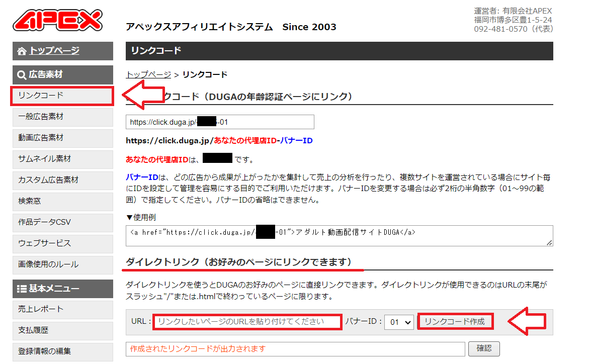Click the ダイレクトリンク section heading
This screenshot has height=364, width=589.
[238, 262]
